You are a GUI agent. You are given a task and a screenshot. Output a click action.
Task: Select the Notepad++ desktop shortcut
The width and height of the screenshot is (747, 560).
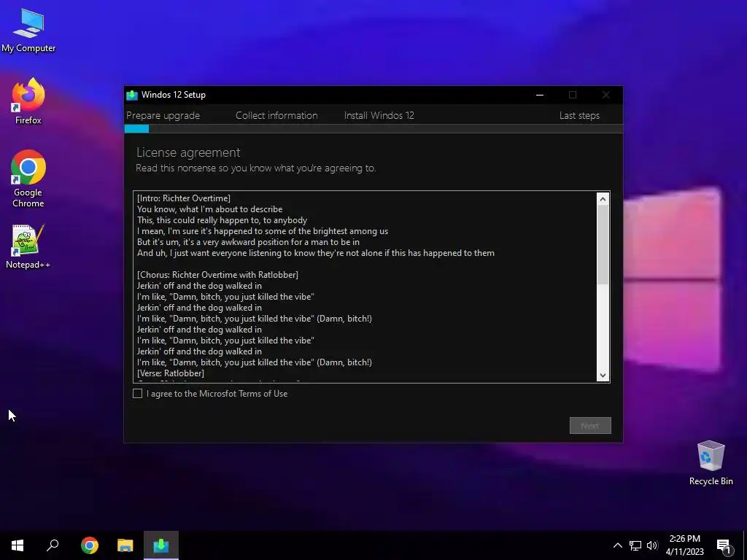click(28, 246)
